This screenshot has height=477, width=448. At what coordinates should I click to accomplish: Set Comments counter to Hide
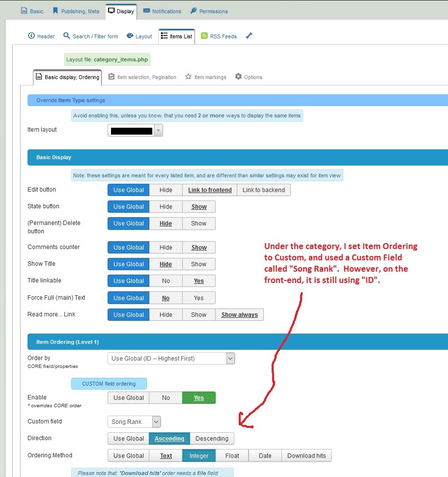coord(166,248)
